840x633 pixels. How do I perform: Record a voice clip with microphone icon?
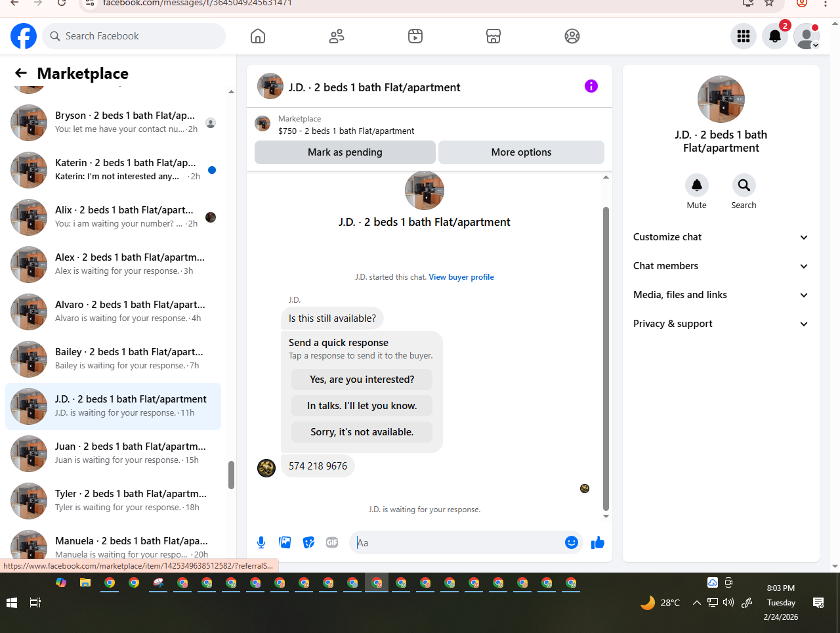click(x=261, y=542)
